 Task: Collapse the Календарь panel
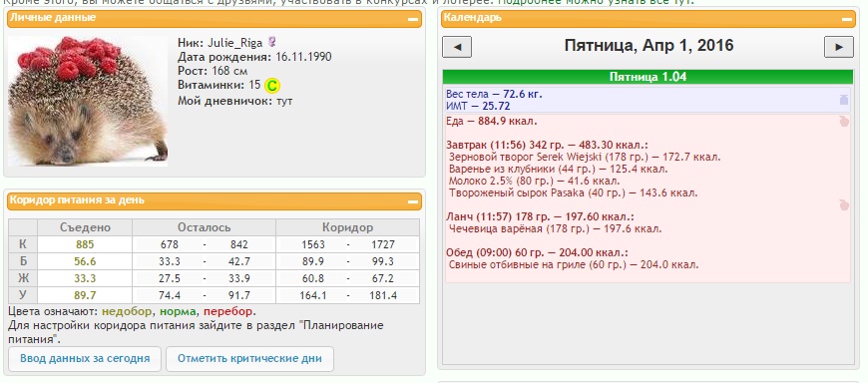pos(847,19)
